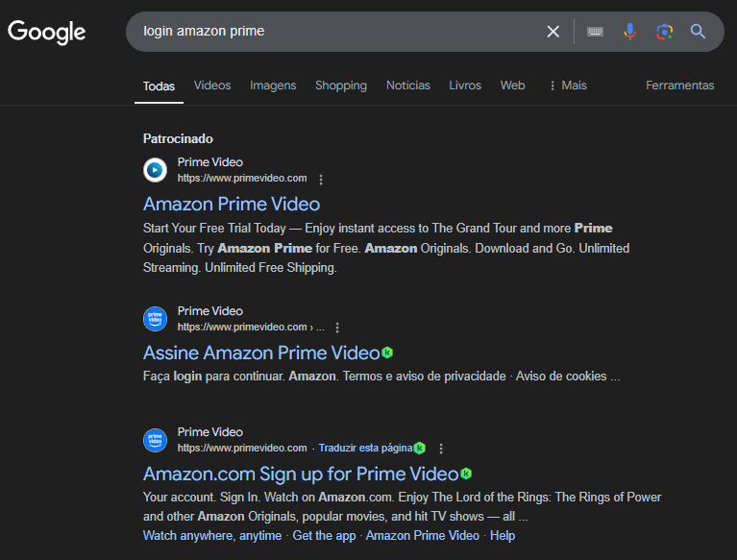Click the magnifying glass search button
The width and height of the screenshot is (737, 560).
(699, 32)
